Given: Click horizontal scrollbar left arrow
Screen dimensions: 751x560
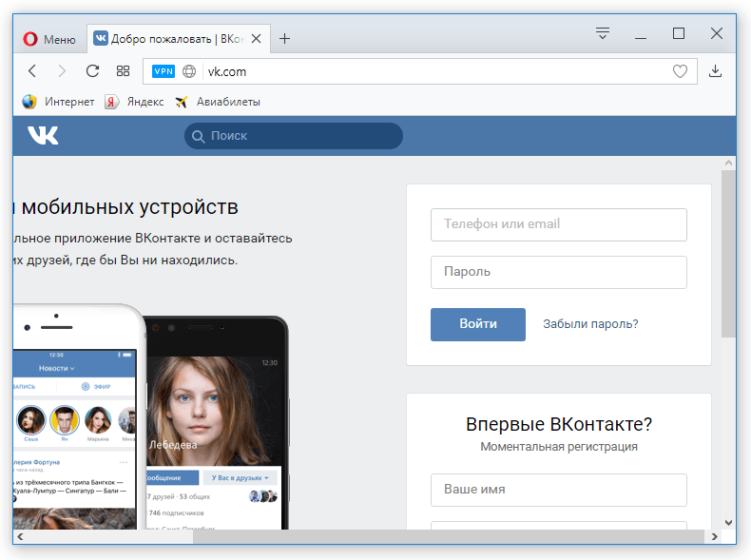Looking at the screenshot, I should tap(20, 536).
